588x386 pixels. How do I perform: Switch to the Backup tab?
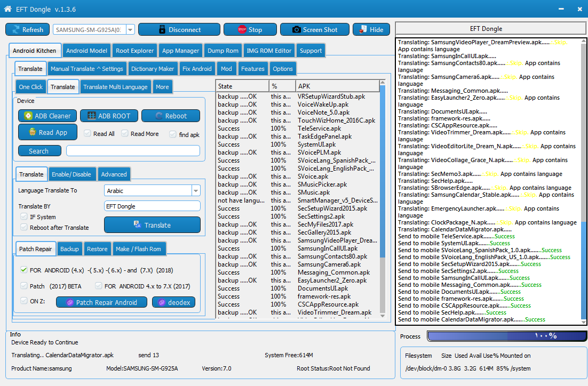tap(70, 249)
